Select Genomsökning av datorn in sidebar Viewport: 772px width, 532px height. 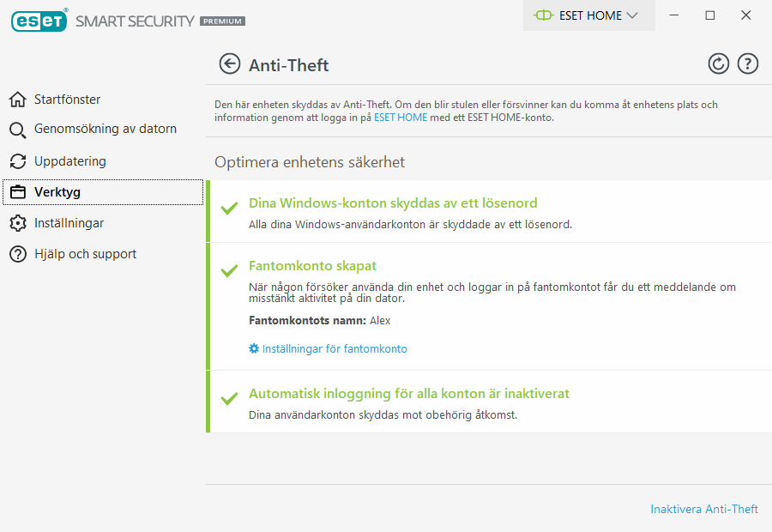point(106,130)
